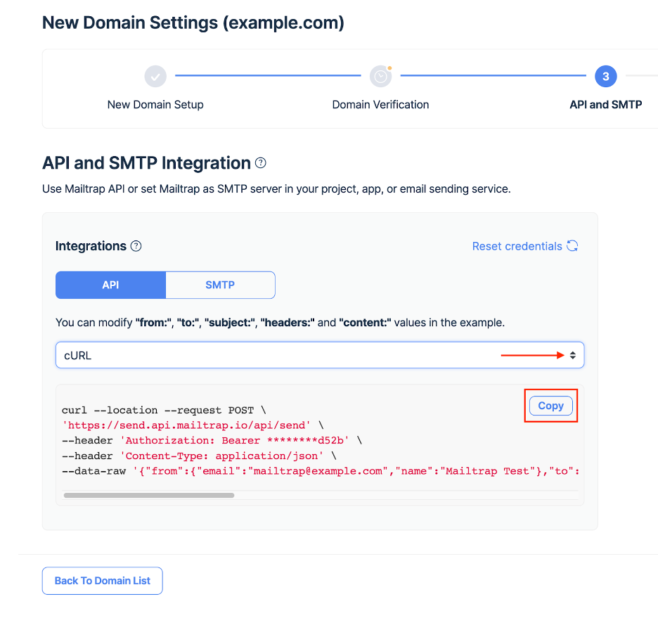Screen dimensions: 658x644
Task: Open the Domain Verification step label
Action: click(x=380, y=105)
